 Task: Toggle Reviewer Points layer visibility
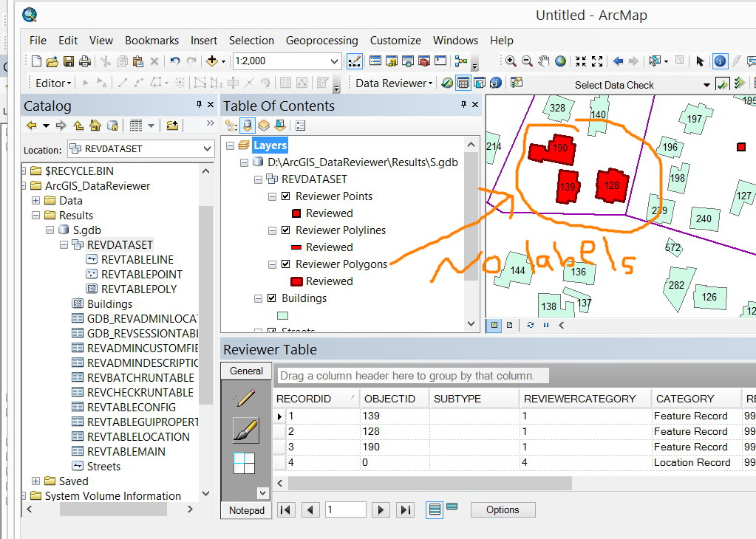pos(285,196)
